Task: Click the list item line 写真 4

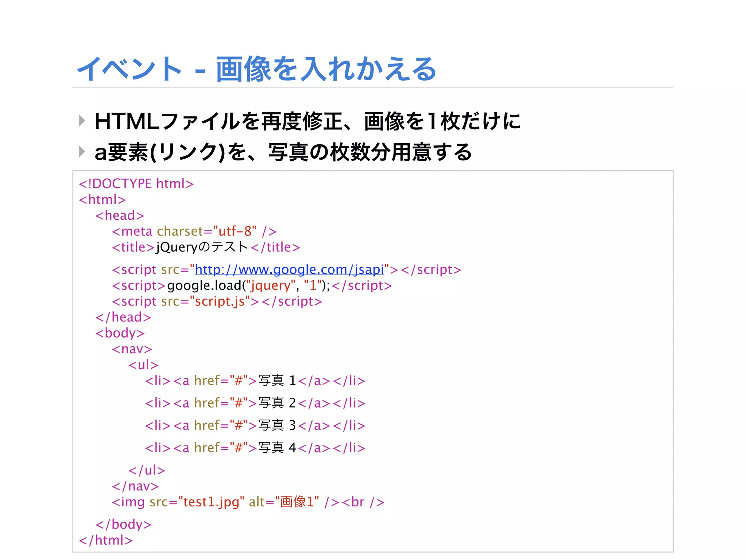Action: [x=255, y=448]
